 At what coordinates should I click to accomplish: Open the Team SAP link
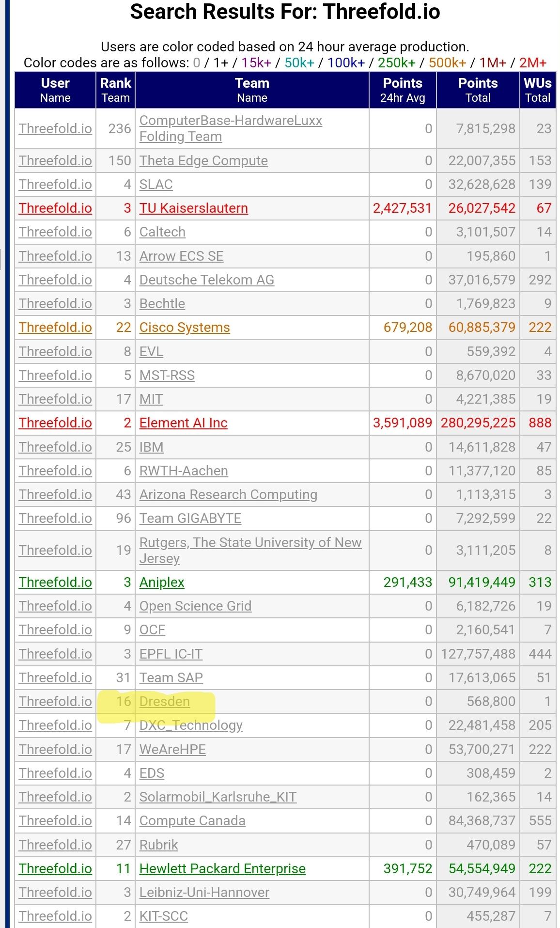(171, 677)
